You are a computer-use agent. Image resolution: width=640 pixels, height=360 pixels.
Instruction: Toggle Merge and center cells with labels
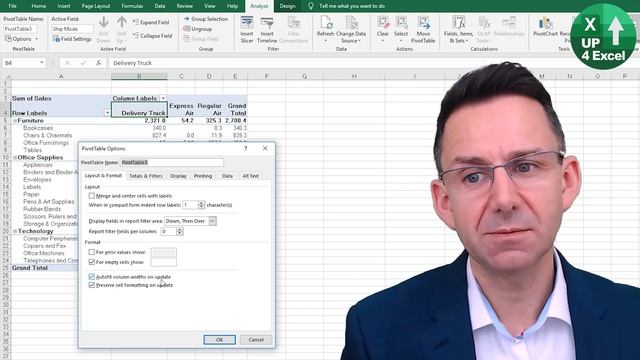(92, 196)
